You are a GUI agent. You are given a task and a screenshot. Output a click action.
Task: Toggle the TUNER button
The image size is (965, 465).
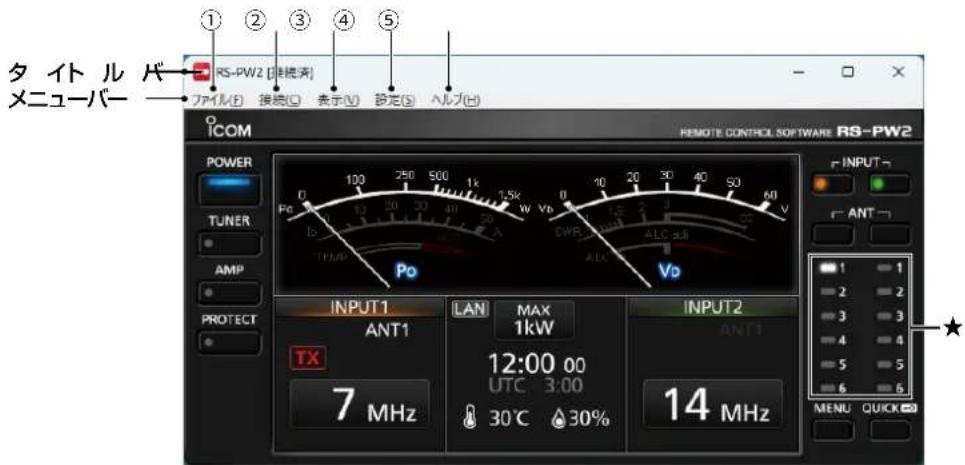tap(230, 245)
